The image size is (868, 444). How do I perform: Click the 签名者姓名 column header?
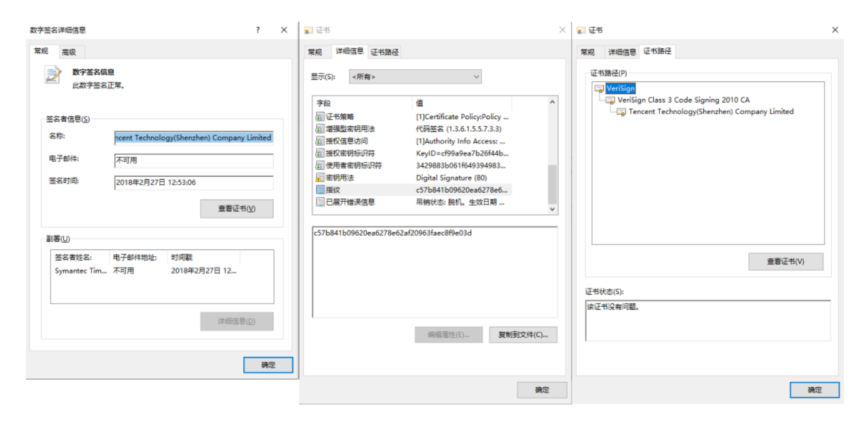[x=80, y=258]
